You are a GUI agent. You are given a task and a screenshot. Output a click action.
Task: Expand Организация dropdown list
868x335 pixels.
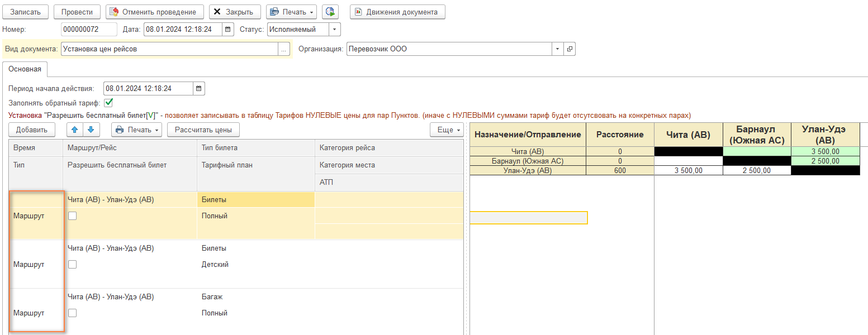(x=557, y=49)
